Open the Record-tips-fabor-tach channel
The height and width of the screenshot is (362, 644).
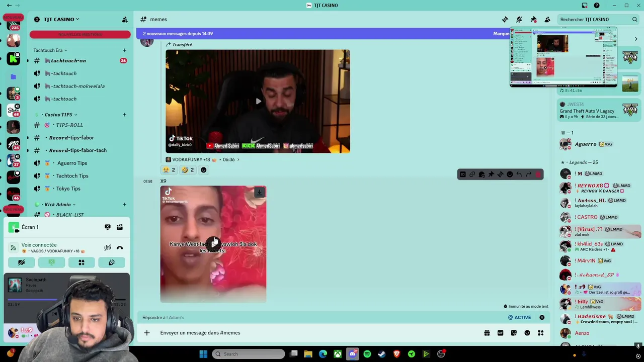(x=80, y=150)
